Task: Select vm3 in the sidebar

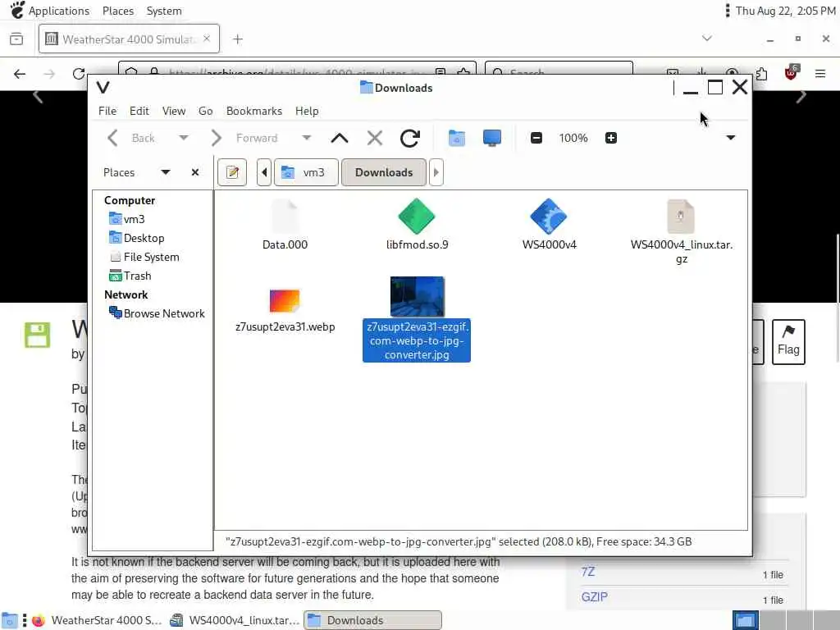Action: click(x=127, y=219)
